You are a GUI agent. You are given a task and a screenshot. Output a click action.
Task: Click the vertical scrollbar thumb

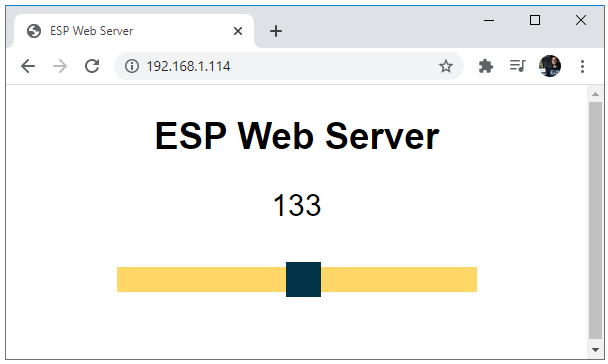coord(595,221)
